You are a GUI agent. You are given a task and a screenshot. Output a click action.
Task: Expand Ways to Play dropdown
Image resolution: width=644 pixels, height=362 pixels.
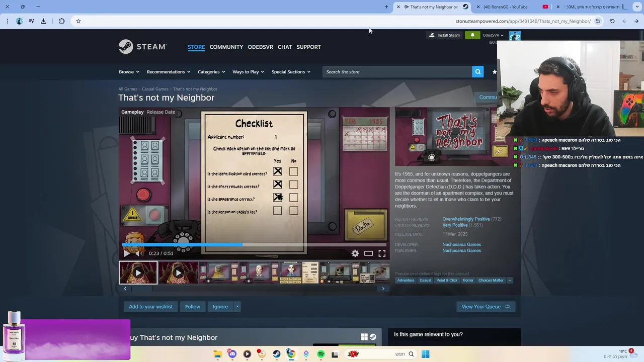[x=248, y=72]
